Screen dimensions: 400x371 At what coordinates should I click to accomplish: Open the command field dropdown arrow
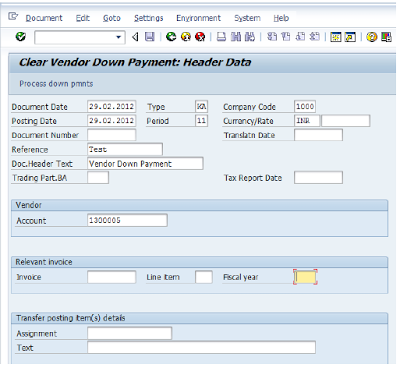coord(118,37)
